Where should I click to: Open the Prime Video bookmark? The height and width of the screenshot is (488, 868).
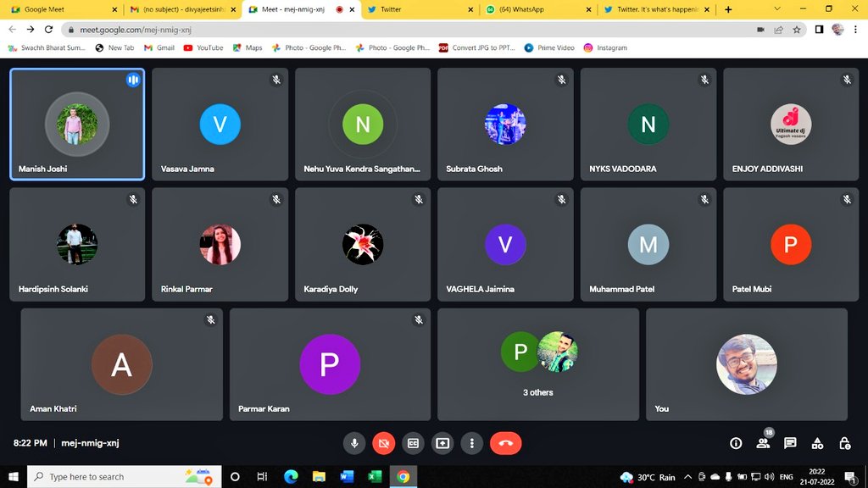click(x=549, y=47)
